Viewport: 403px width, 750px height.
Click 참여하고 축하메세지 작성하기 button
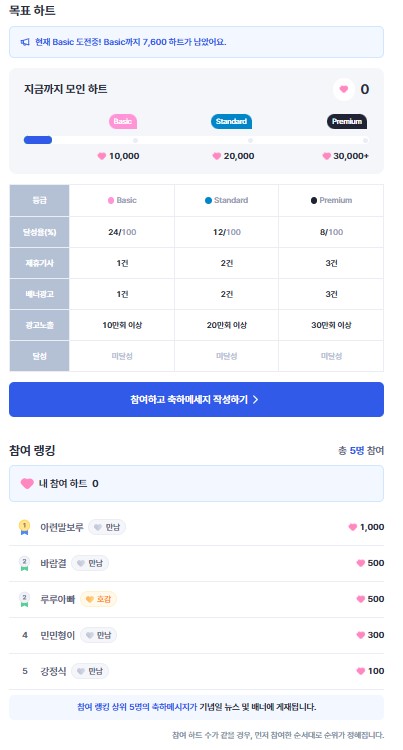coord(196,399)
